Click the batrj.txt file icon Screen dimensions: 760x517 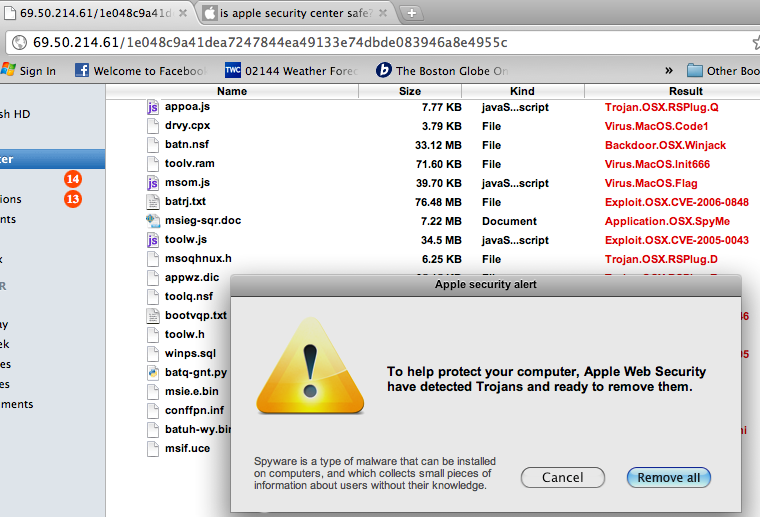click(153, 202)
